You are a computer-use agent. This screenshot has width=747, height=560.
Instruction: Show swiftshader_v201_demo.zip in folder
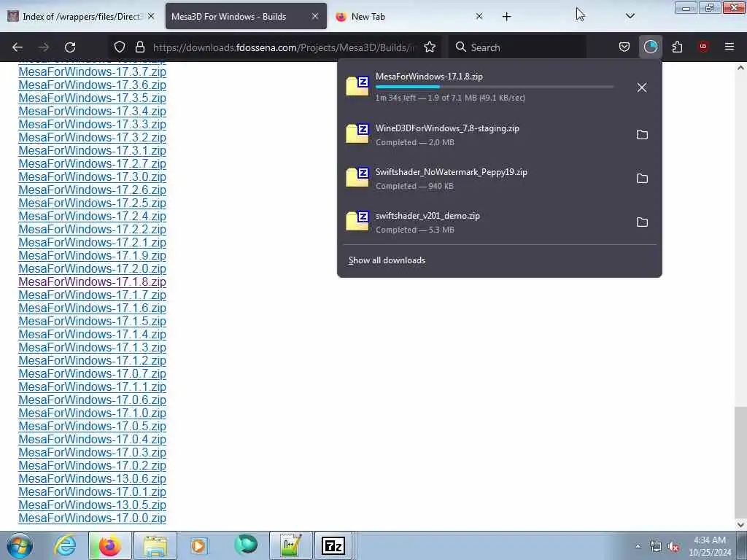point(642,222)
